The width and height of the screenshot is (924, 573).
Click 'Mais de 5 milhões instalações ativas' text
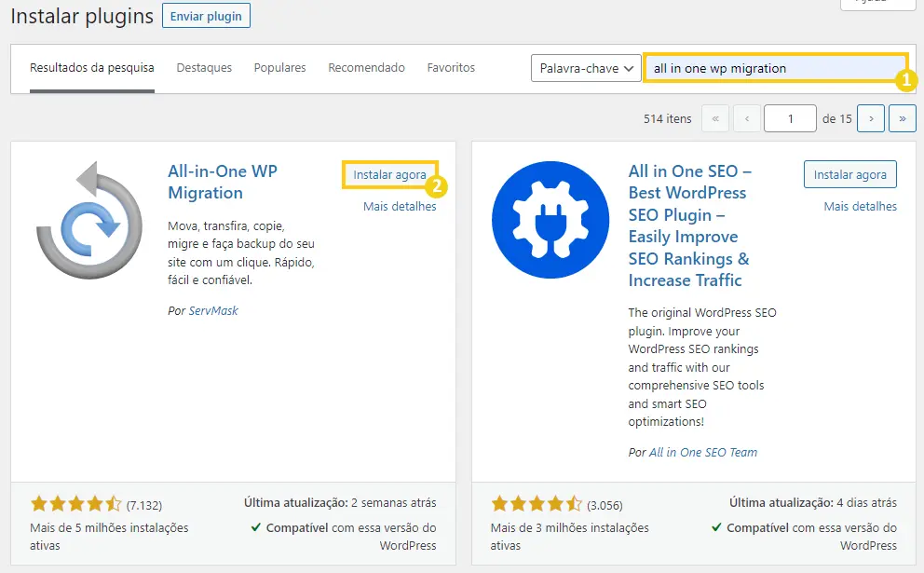[x=109, y=537]
